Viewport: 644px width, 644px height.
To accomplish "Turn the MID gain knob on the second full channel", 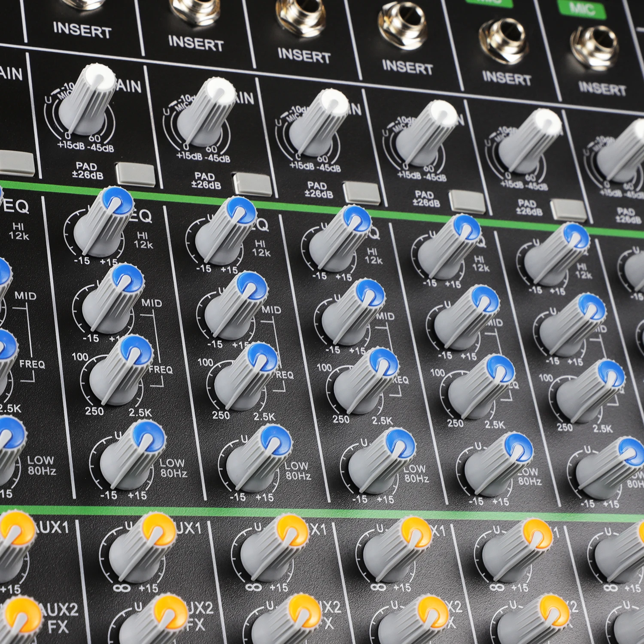I will tap(237, 306).
